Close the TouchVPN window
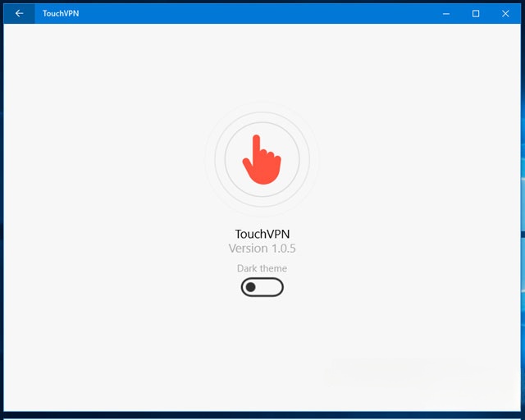The width and height of the screenshot is (525, 420). pos(505,14)
